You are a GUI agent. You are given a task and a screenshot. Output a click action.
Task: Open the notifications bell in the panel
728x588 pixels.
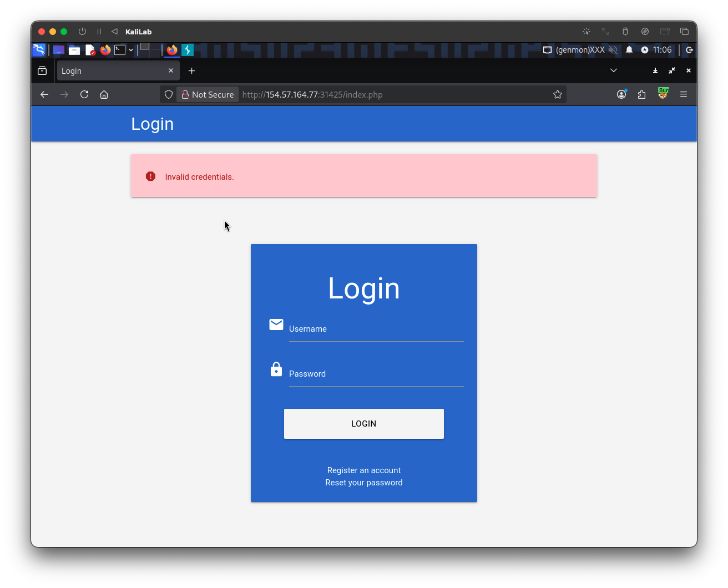629,50
